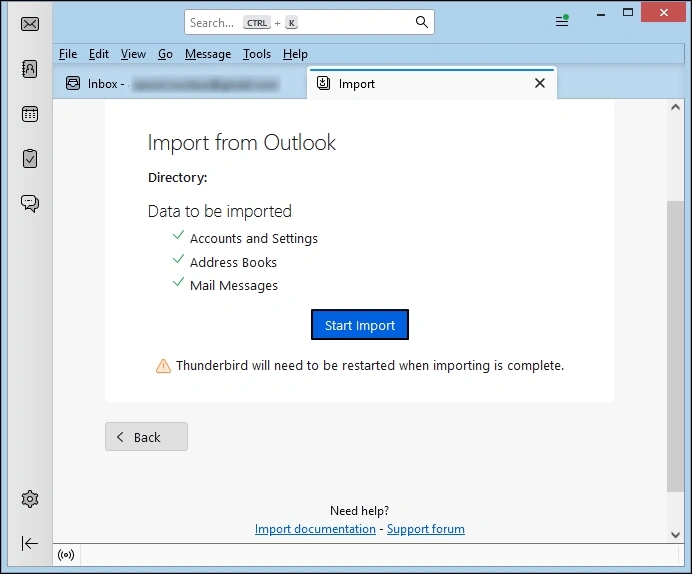Click the 'Data to be imported' heading
The image size is (692, 574).
220,211
